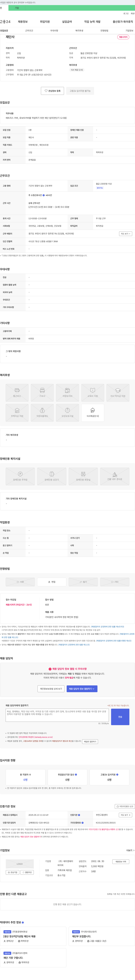Image resolution: width=135 pixels, height=980 pixels.
Task: Jump to the 근무조건 section tab
Action: (x=29, y=30)
